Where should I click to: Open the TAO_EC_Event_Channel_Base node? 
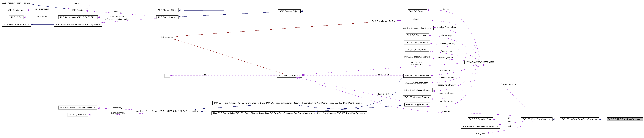pyautogui.click(x=480, y=62)
